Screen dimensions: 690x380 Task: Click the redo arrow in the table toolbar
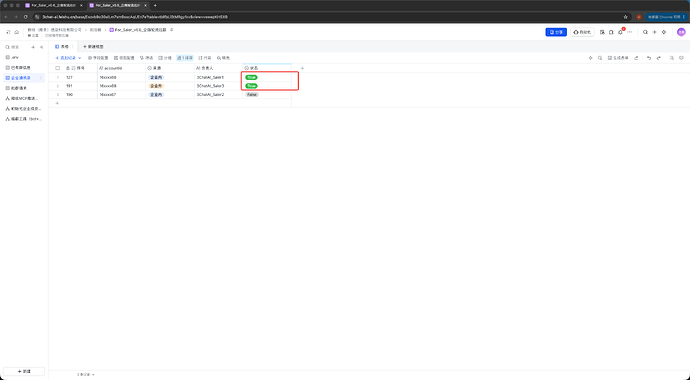click(658, 58)
